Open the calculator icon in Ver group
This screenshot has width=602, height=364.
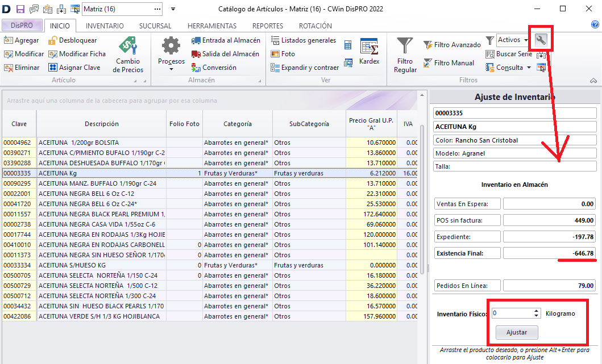(x=348, y=45)
